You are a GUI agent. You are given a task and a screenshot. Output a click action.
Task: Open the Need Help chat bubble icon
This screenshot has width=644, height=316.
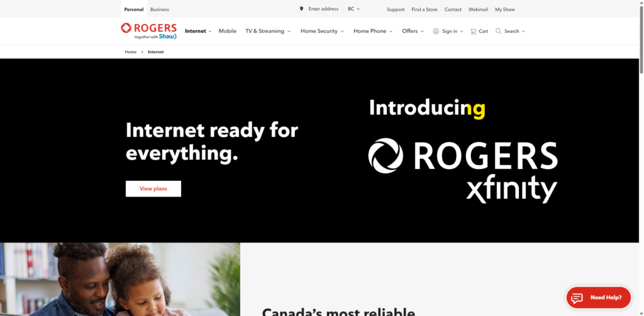click(577, 298)
